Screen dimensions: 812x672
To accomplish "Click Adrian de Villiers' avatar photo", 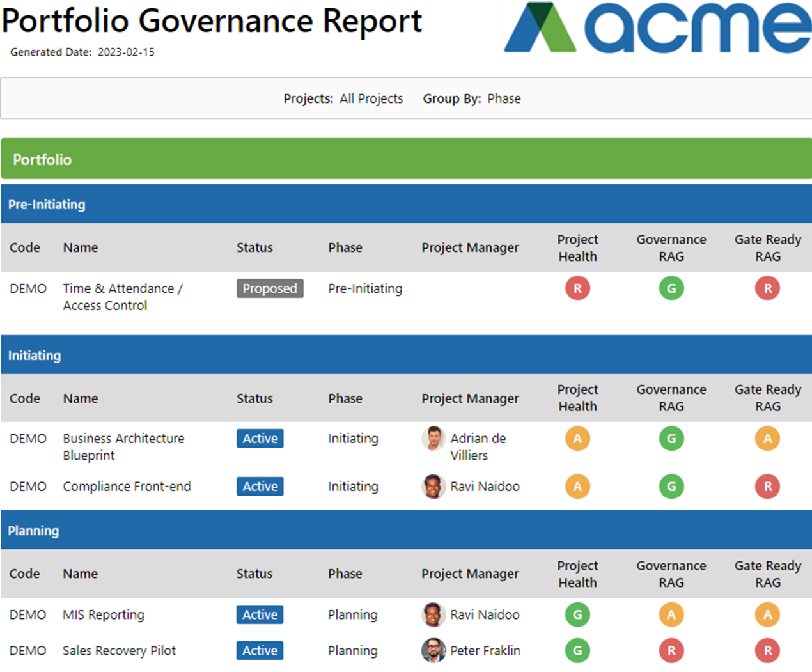I will 433,439.
